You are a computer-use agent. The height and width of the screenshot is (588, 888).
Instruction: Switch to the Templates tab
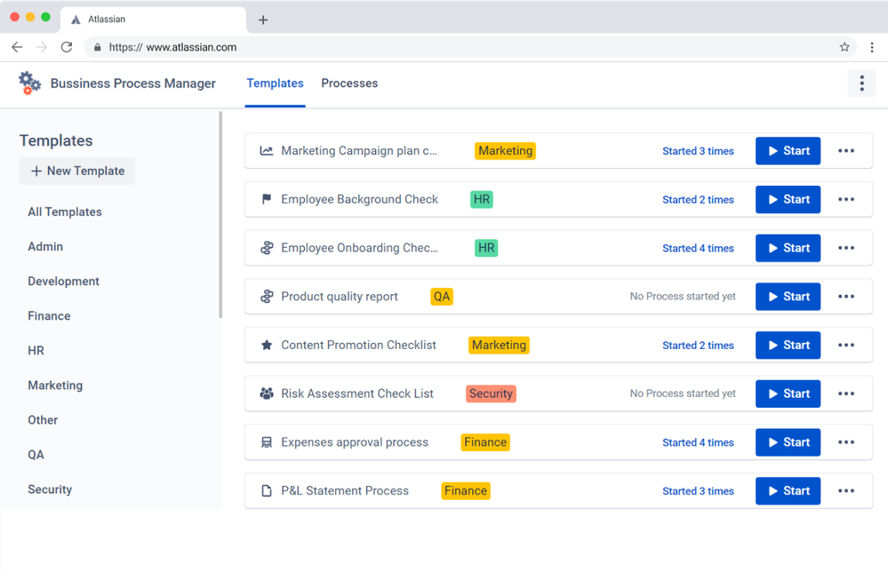[276, 83]
